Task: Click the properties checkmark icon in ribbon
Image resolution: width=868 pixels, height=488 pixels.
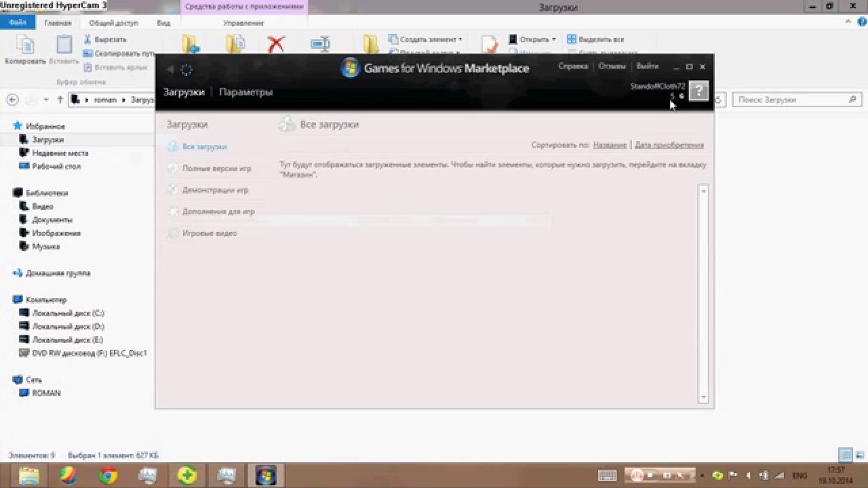Action: pyautogui.click(x=490, y=45)
